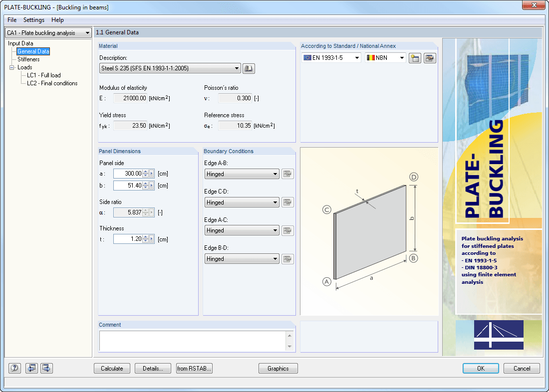Open the material library book icon
549x392 pixels.
pyautogui.click(x=249, y=68)
